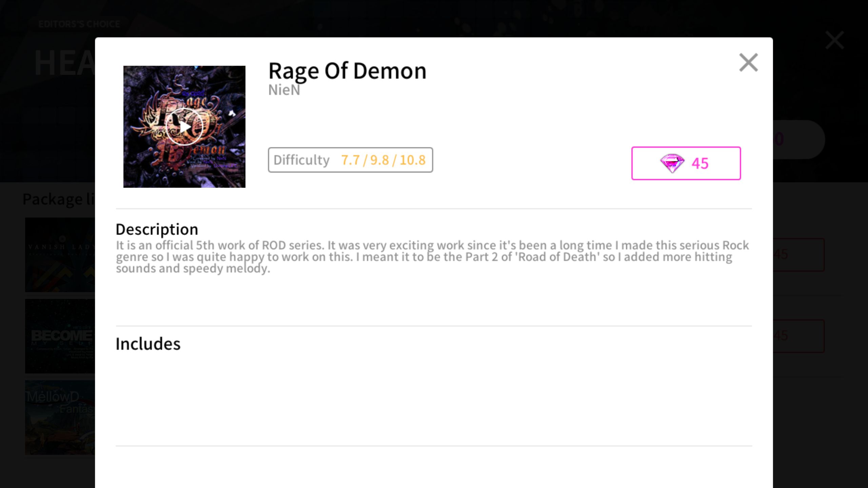Open the MellowD Fantasy song thumbnail
The width and height of the screenshot is (868, 488).
coord(60,418)
